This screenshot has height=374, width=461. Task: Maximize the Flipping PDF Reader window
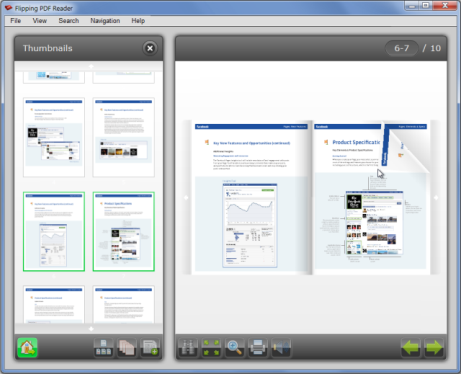point(426,6)
